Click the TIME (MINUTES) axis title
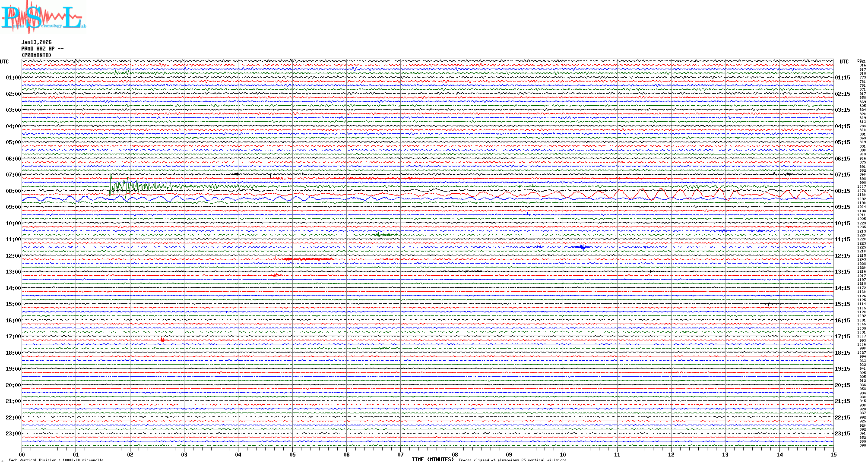Image resolution: width=868 pixels, height=466 pixels. 432,460
